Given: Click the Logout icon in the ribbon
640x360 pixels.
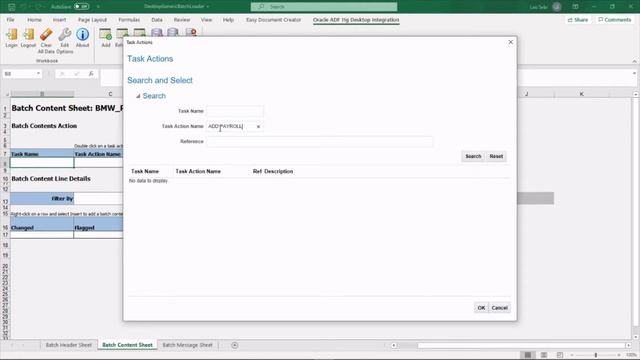Looking at the screenshot, I should click(28, 35).
